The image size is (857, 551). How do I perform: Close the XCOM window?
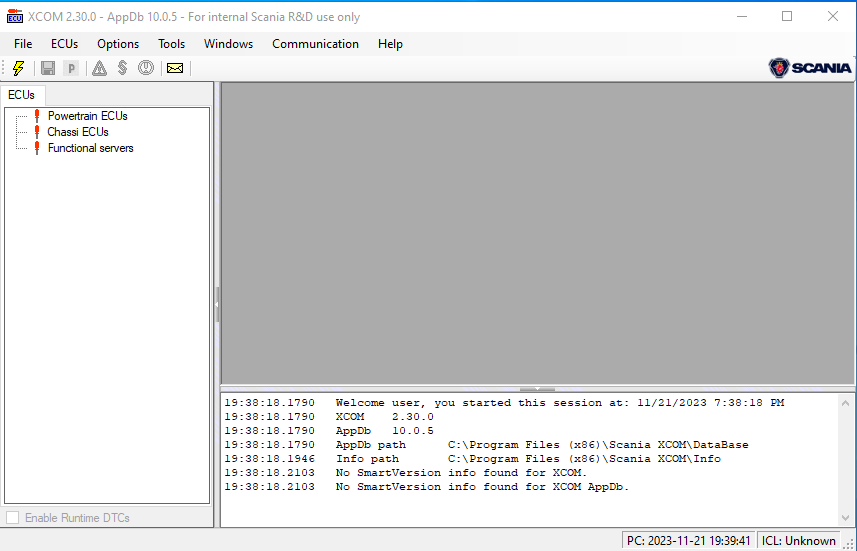[832, 16]
